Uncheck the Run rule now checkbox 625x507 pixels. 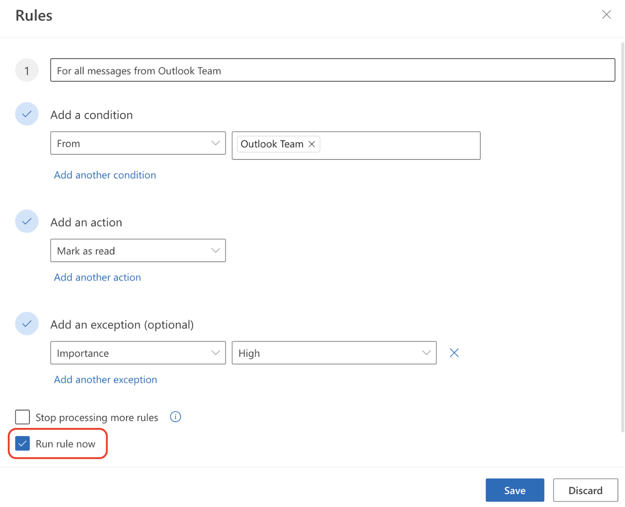(x=22, y=443)
